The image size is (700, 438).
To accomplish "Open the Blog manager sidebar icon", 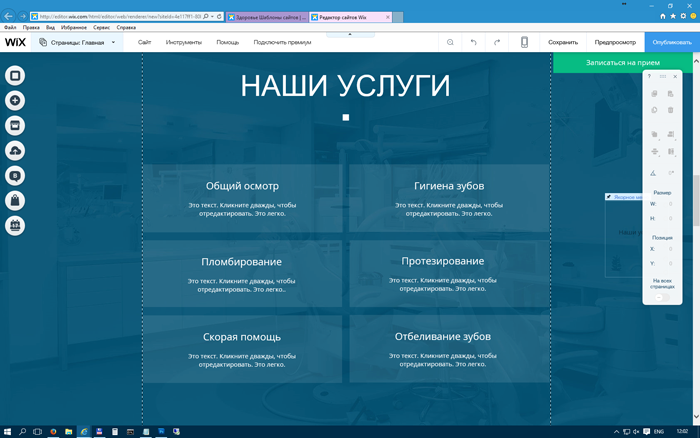I will (15, 175).
